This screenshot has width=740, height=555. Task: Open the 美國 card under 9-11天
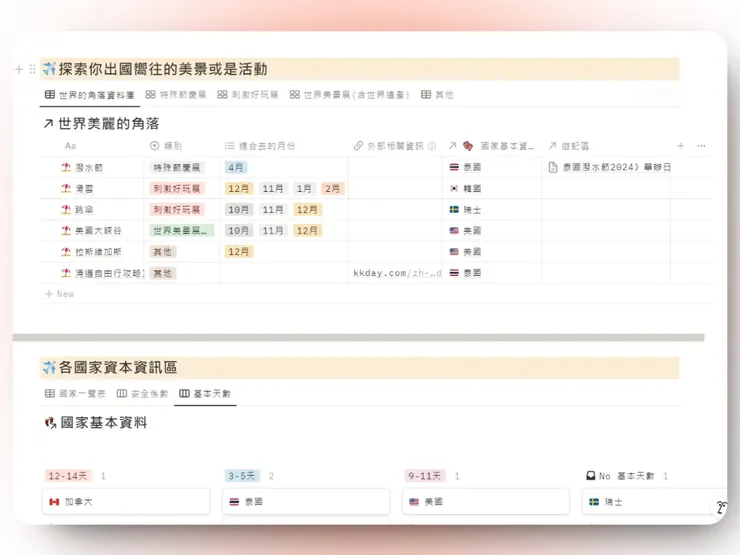(486, 502)
